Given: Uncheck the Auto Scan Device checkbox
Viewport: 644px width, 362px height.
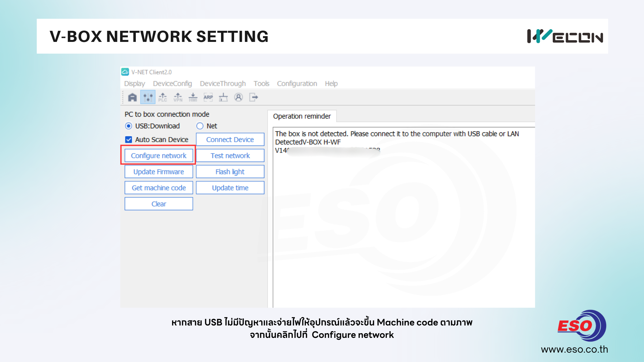Looking at the screenshot, I should point(128,139).
